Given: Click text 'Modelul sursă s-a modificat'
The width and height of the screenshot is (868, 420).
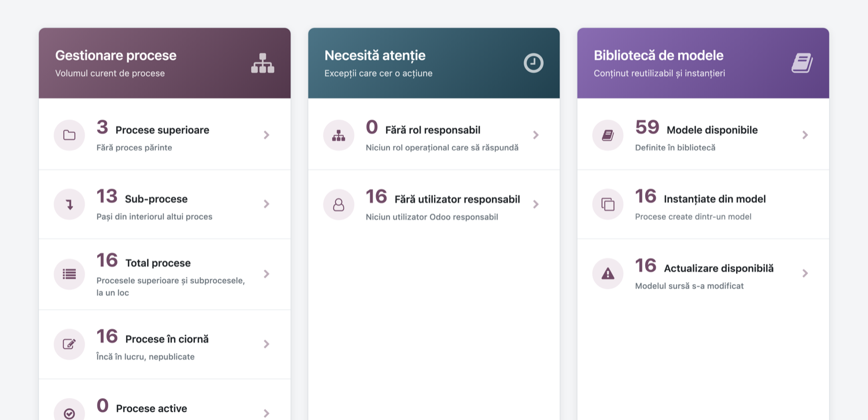Looking at the screenshot, I should (689, 286).
